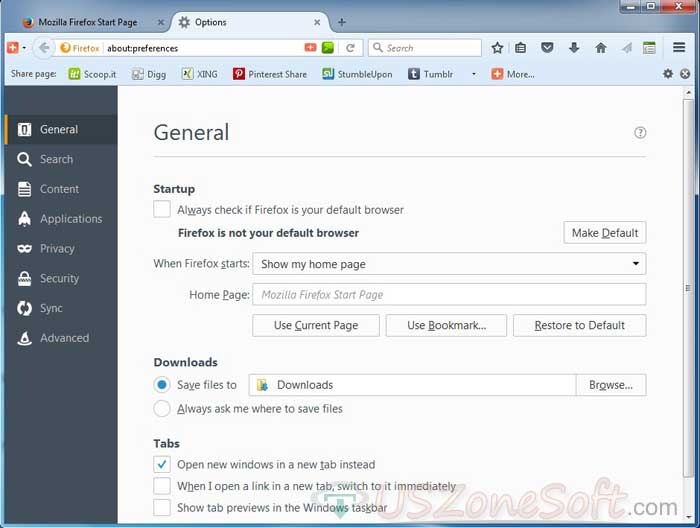Click the reload button in address bar
700x528 pixels.
point(350,48)
